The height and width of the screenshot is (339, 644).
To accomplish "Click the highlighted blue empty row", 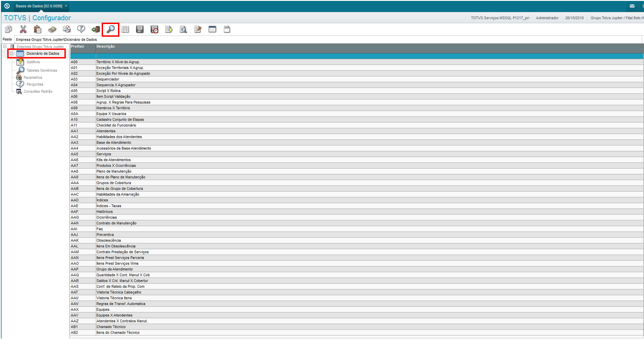I will tap(357, 56).
